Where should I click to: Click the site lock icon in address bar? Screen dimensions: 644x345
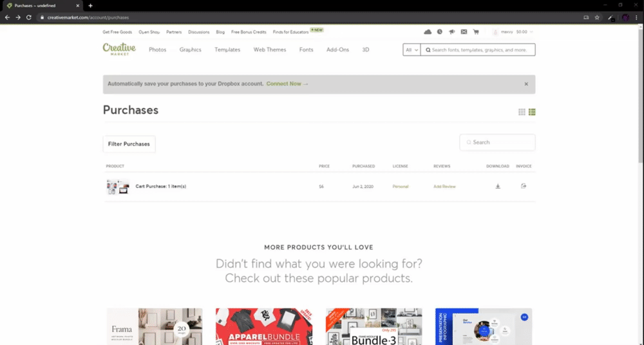[x=42, y=17]
